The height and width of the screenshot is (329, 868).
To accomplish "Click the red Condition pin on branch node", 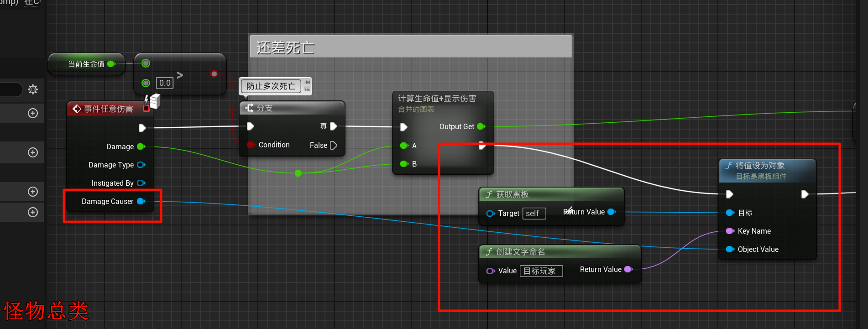I will point(251,145).
